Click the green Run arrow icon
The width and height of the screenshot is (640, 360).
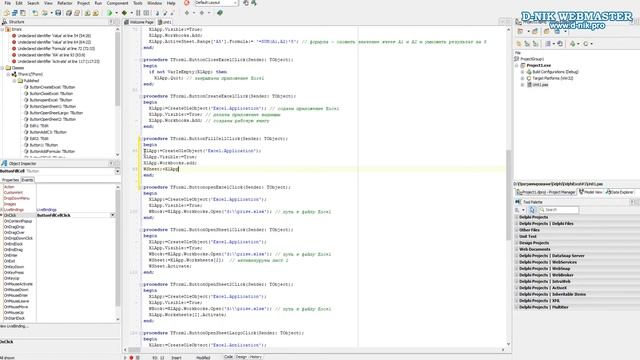[x=109, y=13]
